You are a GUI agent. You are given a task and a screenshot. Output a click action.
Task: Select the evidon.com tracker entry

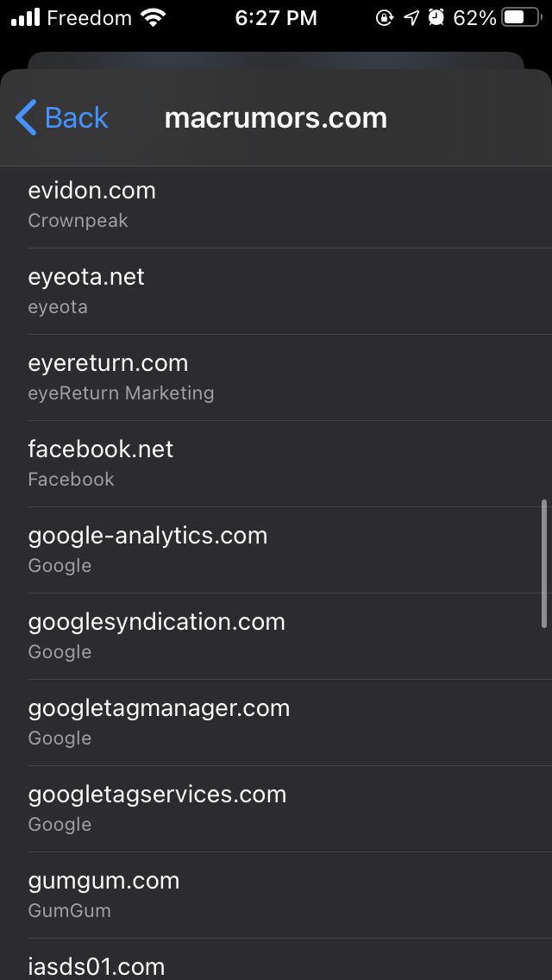[x=276, y=204]
